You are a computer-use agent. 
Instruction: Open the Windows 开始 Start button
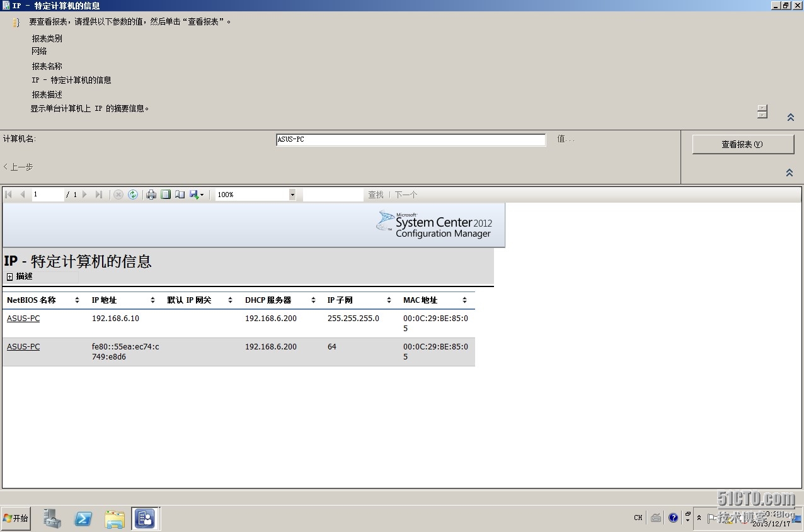coord(16,518)
